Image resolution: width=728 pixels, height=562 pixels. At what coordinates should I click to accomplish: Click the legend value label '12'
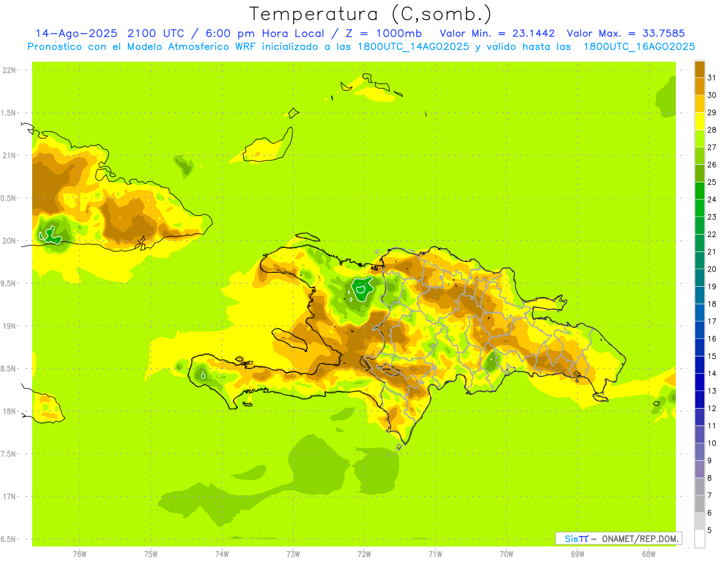712,409
